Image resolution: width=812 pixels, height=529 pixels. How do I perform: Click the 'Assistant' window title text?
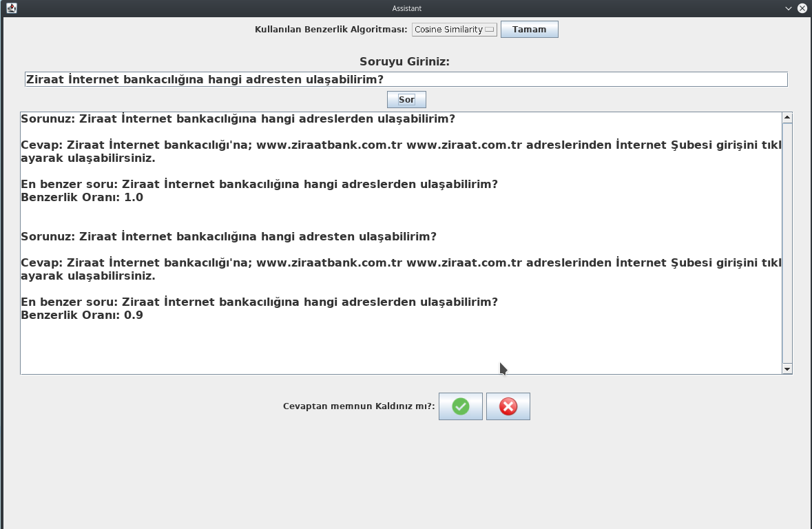pyautogui.click(x=406, y=8)
